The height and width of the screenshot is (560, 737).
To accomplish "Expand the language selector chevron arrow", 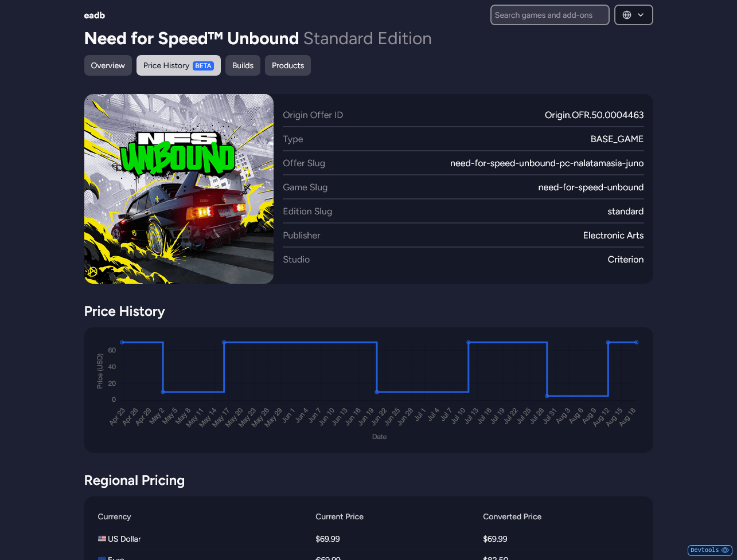I will (641, 15).
